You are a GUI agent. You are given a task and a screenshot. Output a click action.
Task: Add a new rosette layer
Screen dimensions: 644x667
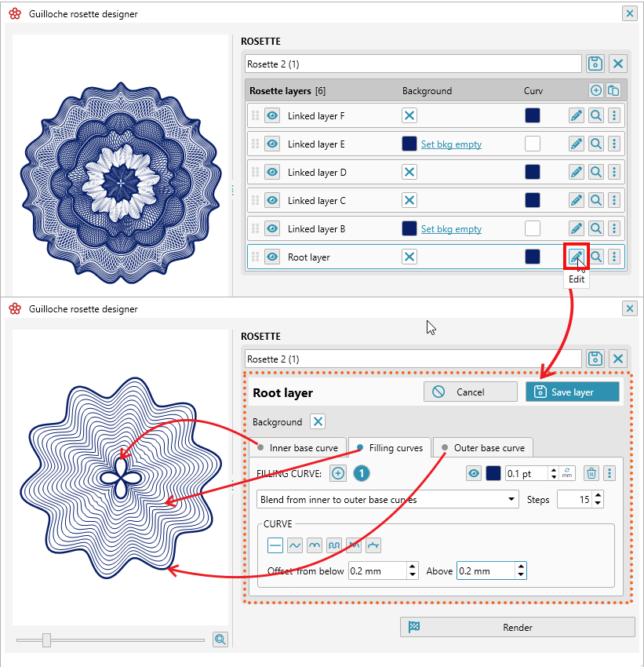[x=595, y=90]
